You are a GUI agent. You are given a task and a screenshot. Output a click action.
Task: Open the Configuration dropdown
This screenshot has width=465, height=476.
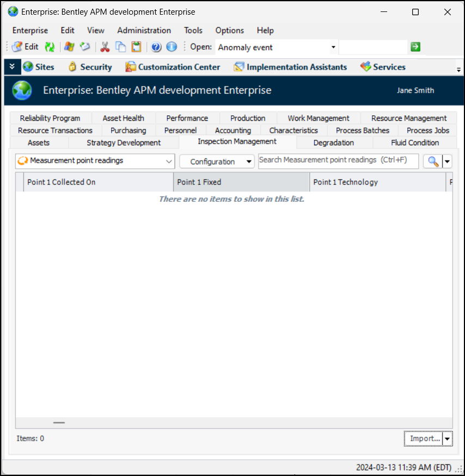tap(217, 162)
